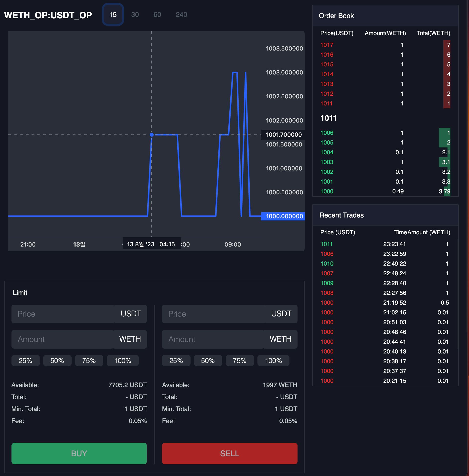This screenshot has height=476, width=469.
Task: Click recent trade at 22:49:22
Action: click(x=385, y=264)
